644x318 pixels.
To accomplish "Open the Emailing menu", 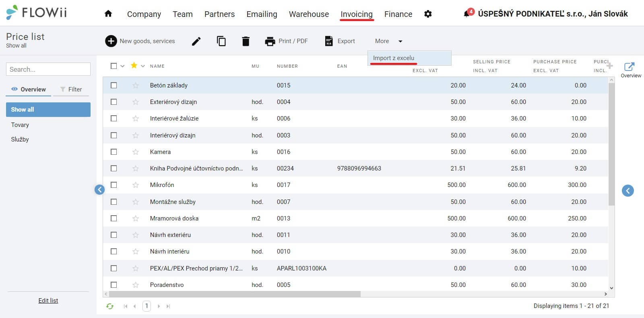I will [262, 14].
